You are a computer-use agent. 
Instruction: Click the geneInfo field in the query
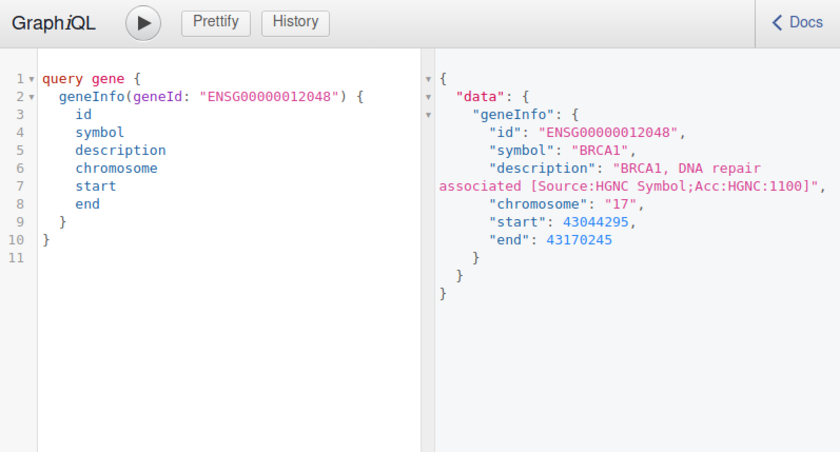pyautogui.click(x=92, y=96)
